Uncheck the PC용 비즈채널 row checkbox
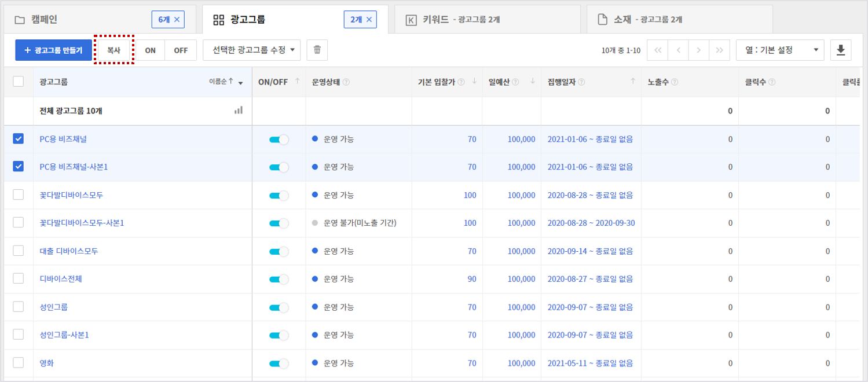The height and width of the screenshot is (382, 868). coord(19,139)
